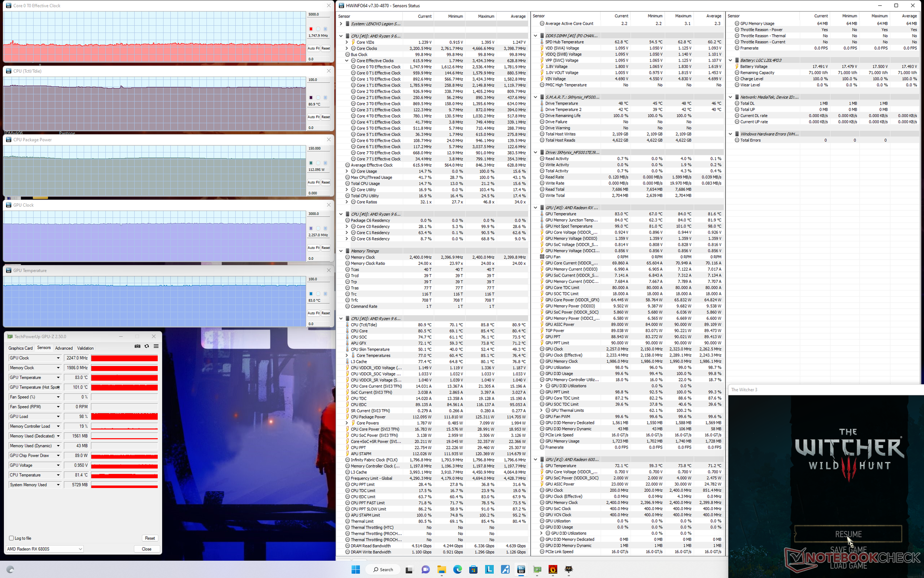Expand the System: LENOVO Legion sensor group
This screenshot has height=578, width=924.
(x=341, y=24)
